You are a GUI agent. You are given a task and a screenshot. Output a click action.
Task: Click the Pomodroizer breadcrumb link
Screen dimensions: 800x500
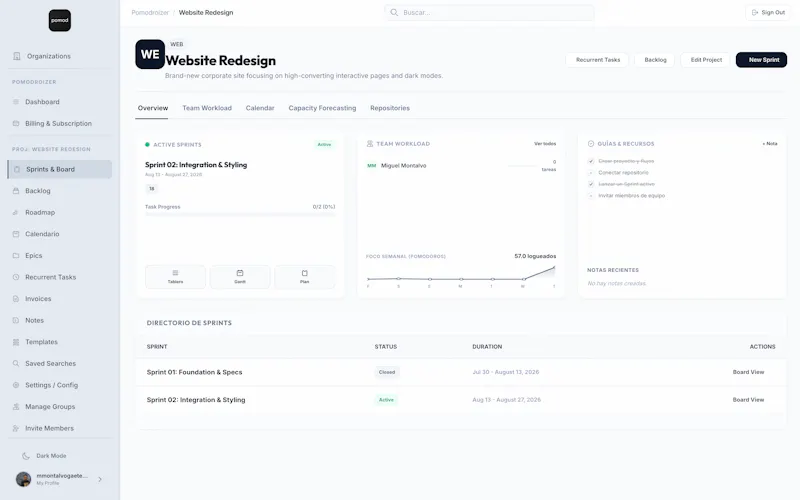tap(150, 12)
